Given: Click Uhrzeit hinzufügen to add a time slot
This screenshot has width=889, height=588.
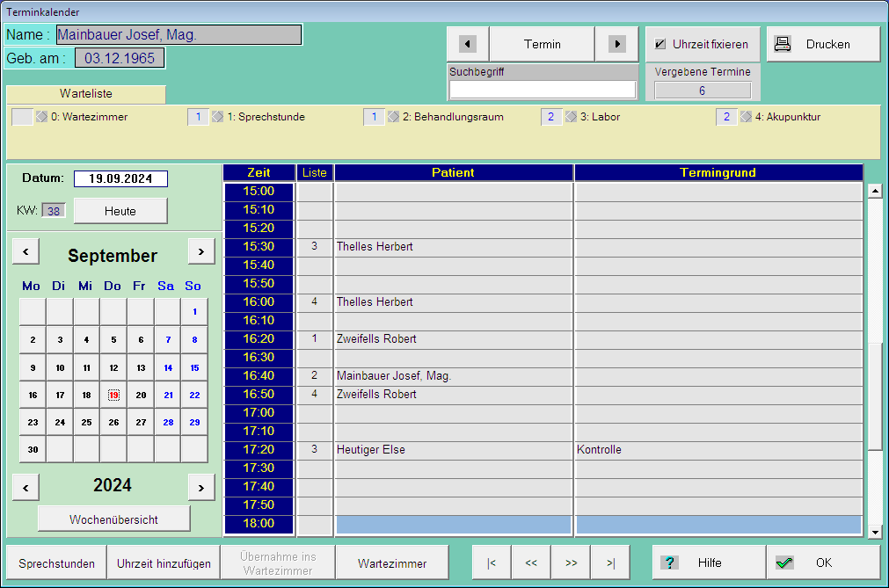Looking at the screenshot, I should pyautogui.click(x=163, y=562).
